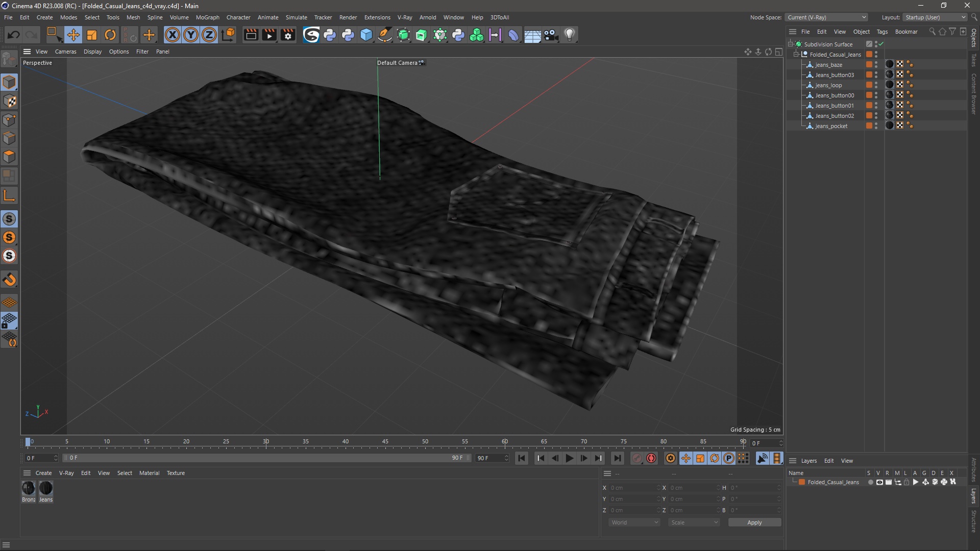Toggle Subdivision Surface enable checkmark
Screen dimensions: 980x551
(881, 44)
